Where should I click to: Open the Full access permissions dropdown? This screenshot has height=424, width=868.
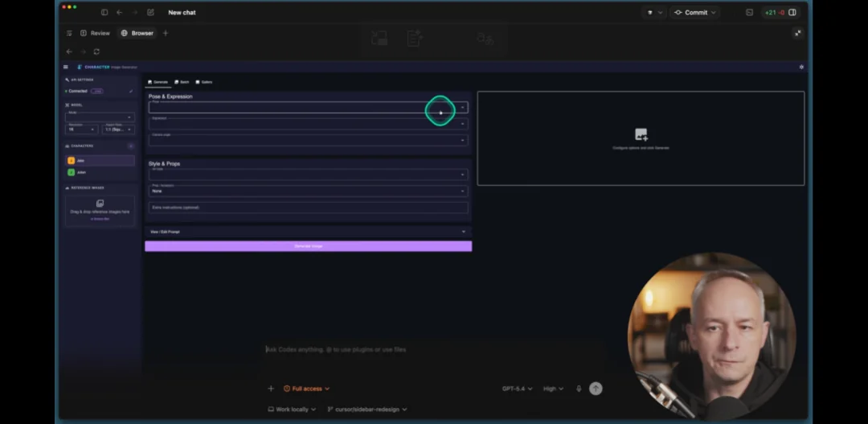coord(307,389)
